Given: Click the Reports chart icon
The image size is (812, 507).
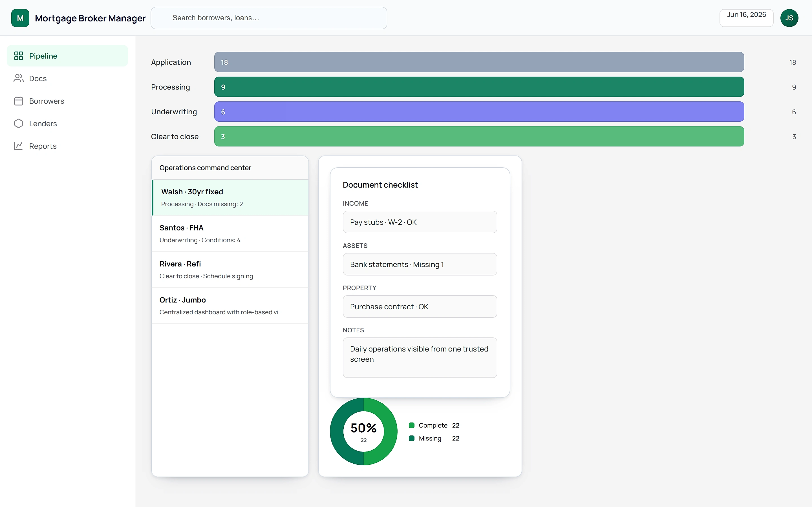Looking at the screenshot, I should (18, 146).
